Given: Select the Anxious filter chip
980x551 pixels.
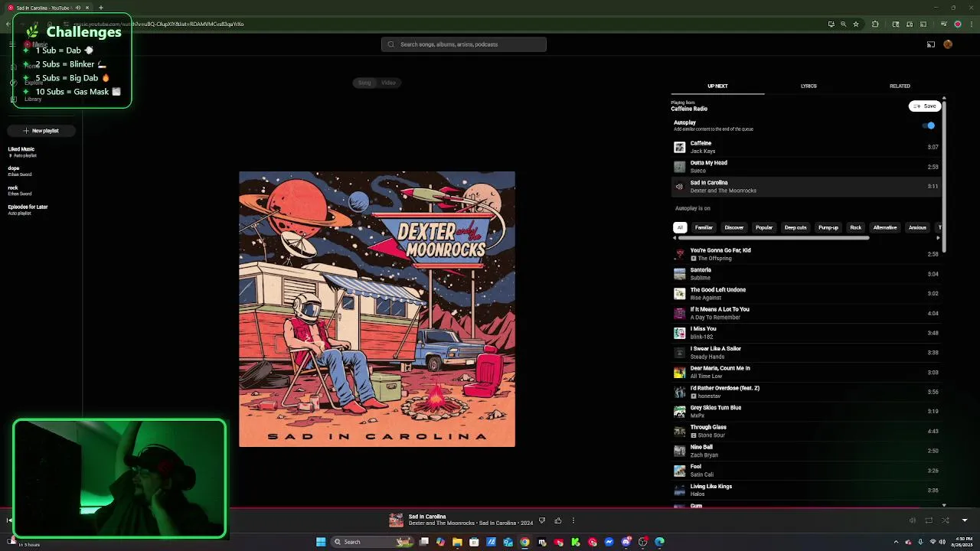Looking at the screenshot, I should click(917, 227).
